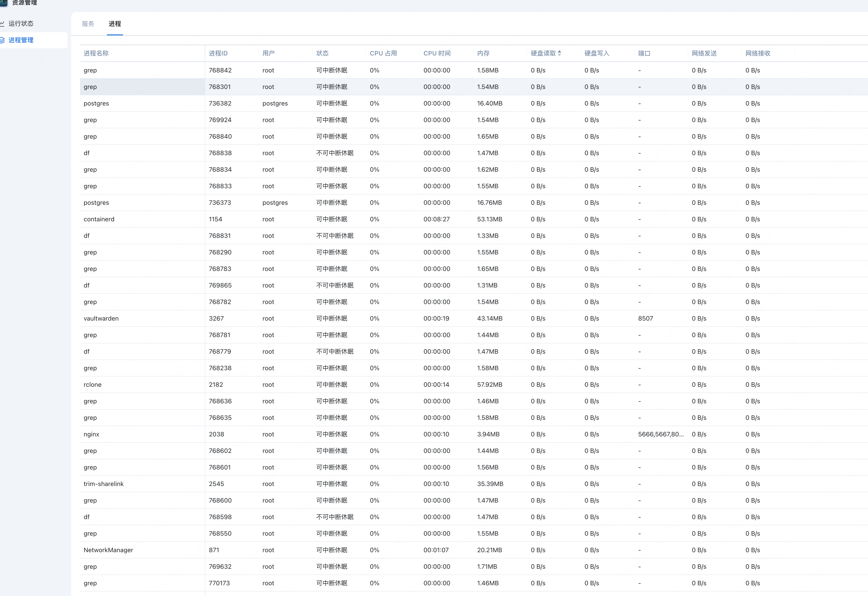Image resolution: width=868 pixels, height=596 pixels.
Task: Select the nginx process row
Action: [91, 434]
